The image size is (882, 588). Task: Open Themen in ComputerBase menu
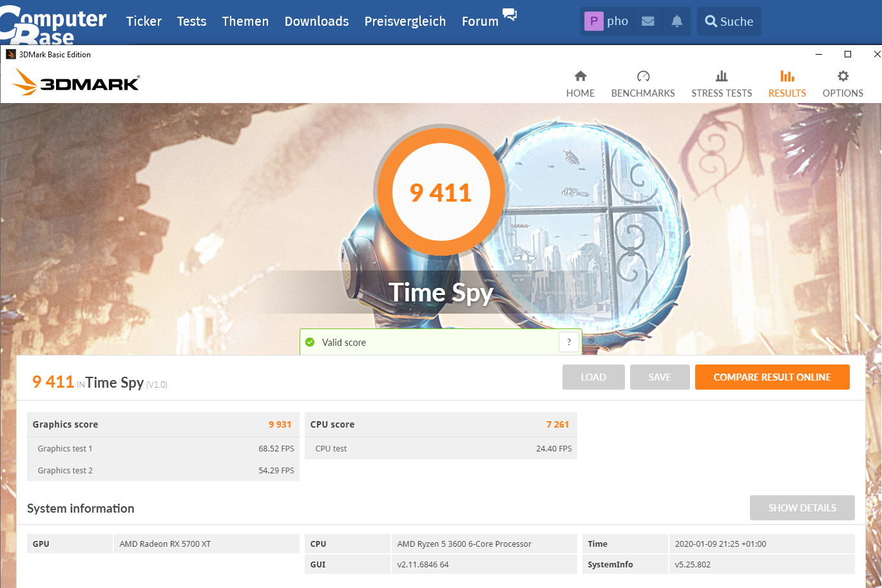[245, 21]
